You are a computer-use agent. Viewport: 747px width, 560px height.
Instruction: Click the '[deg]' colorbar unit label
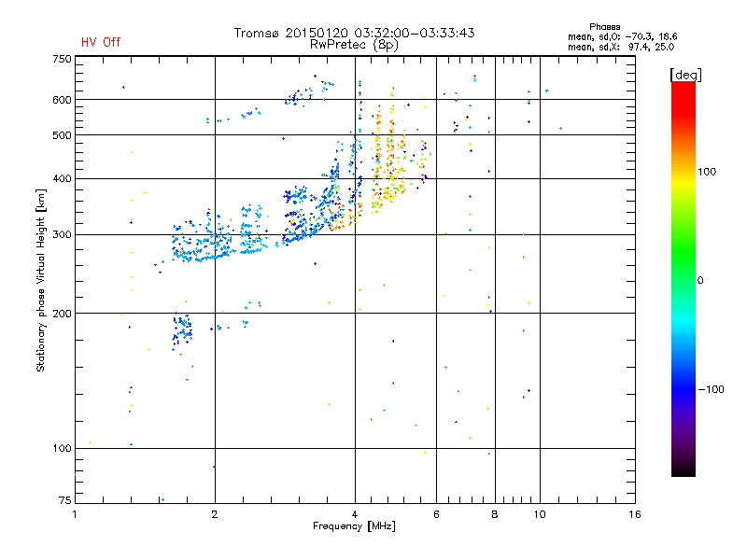point(685,75)
